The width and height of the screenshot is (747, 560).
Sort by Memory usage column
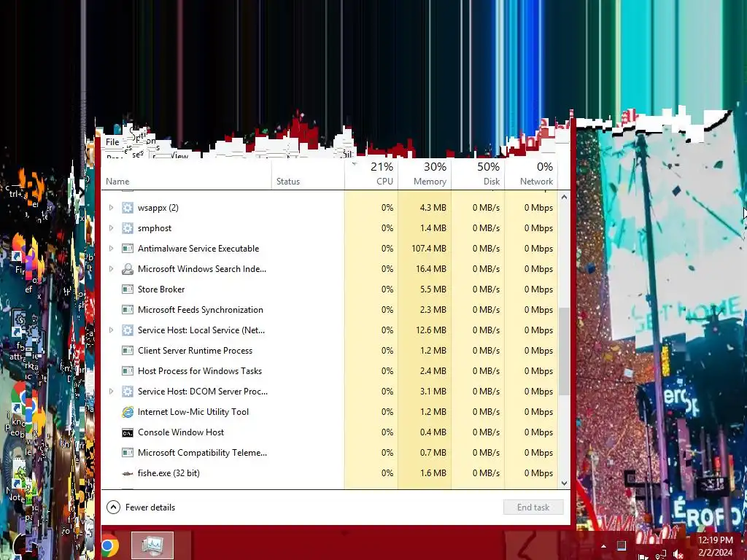[425, 174]
